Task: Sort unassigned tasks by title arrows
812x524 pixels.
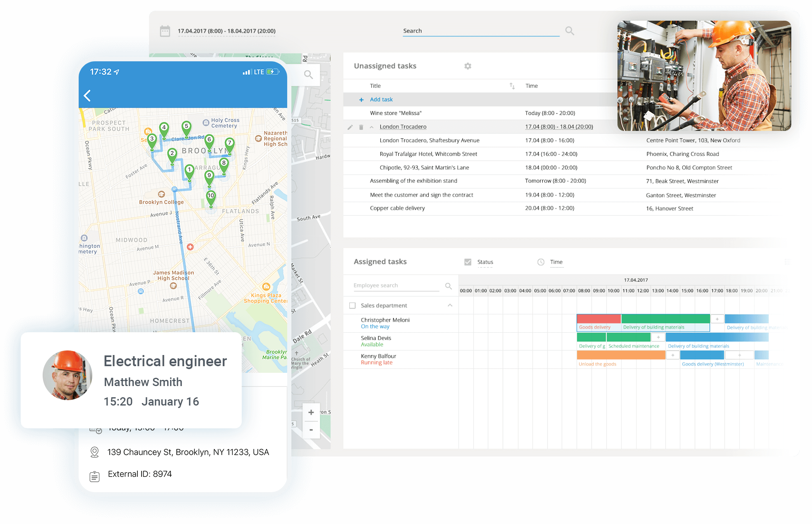Action: pos(512,86)
